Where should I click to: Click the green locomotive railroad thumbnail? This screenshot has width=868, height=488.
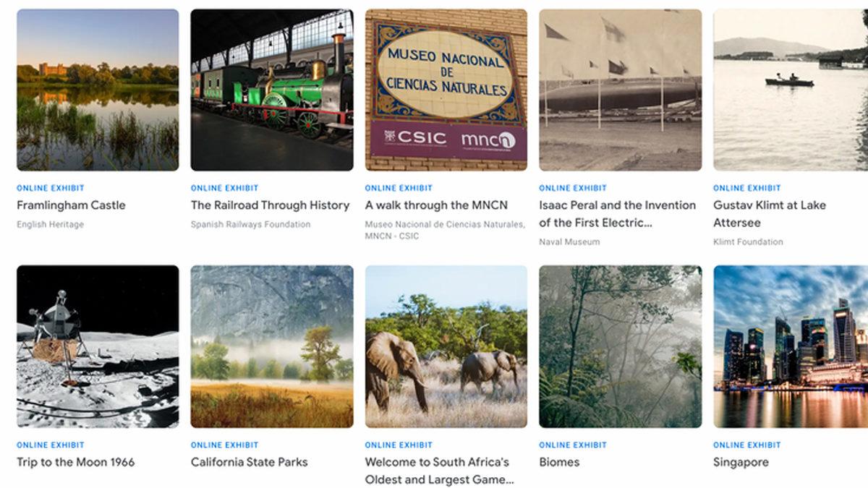click(x=272, y=90)
